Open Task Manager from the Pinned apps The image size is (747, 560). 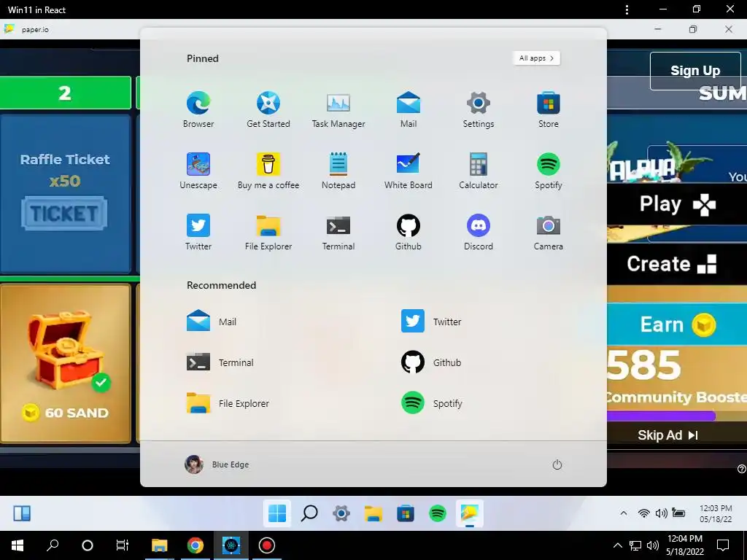click(338, 109)
